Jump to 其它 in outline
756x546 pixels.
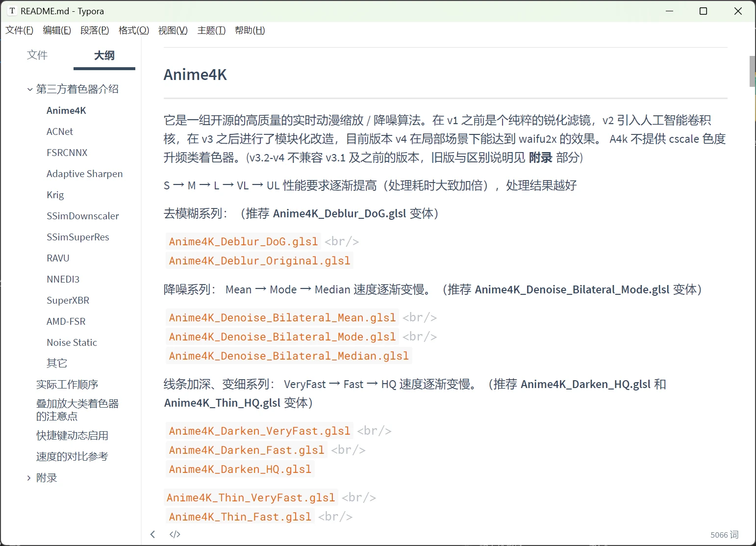pos(57,363)
